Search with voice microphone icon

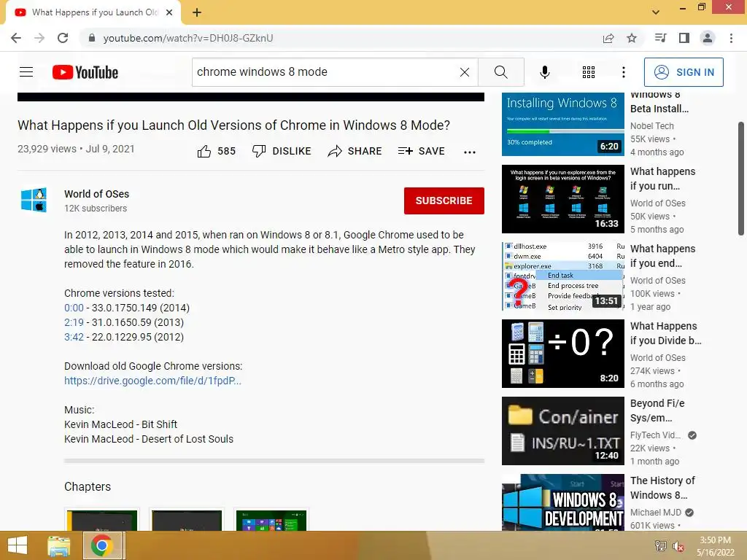544,72
